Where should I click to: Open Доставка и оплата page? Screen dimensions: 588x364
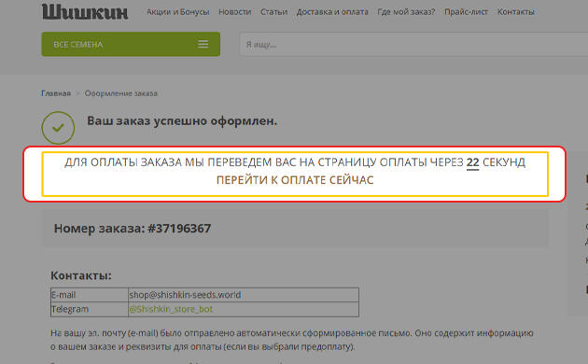(x=332, y=12)
